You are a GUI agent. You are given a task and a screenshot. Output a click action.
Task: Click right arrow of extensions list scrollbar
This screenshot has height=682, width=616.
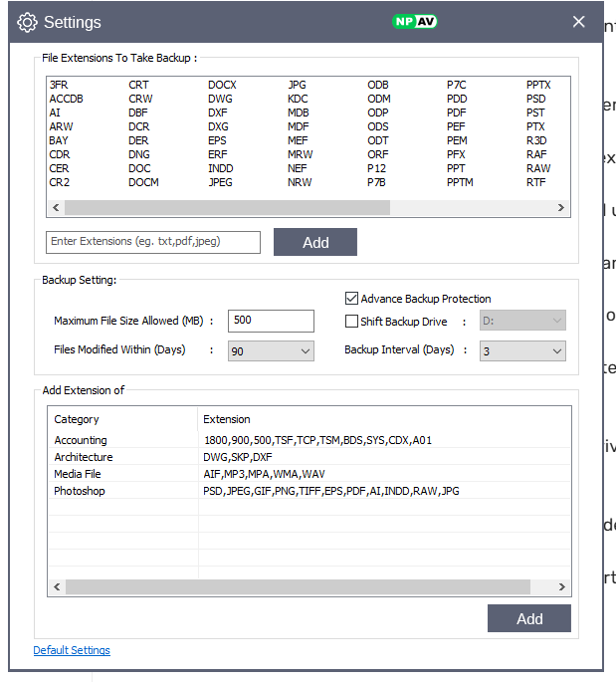(x=561, y=208)
